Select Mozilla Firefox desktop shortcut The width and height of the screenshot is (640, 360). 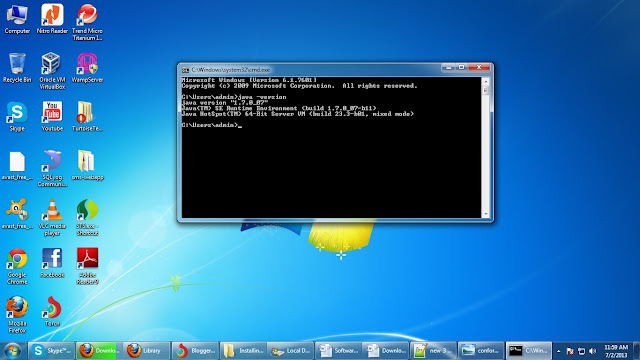point(17,315)
